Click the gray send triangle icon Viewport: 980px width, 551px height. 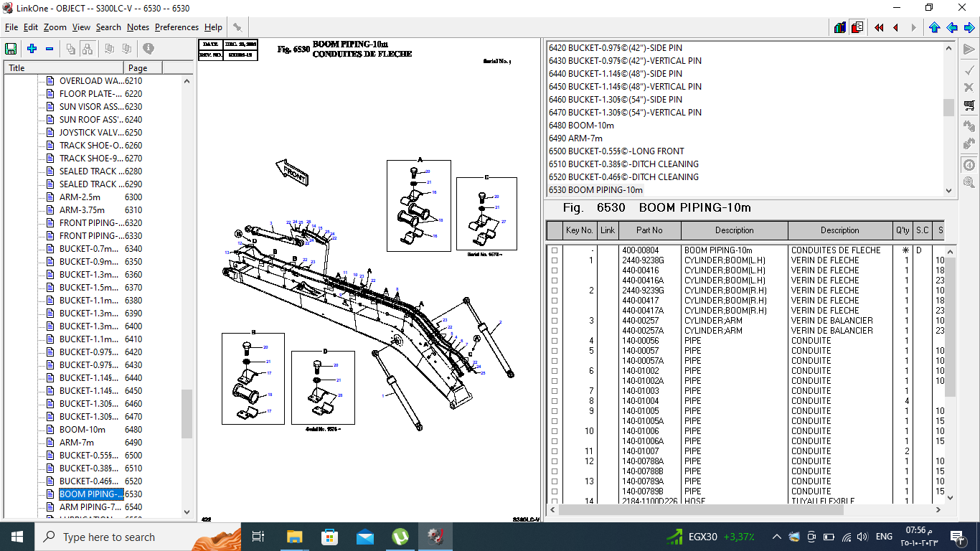969,50
